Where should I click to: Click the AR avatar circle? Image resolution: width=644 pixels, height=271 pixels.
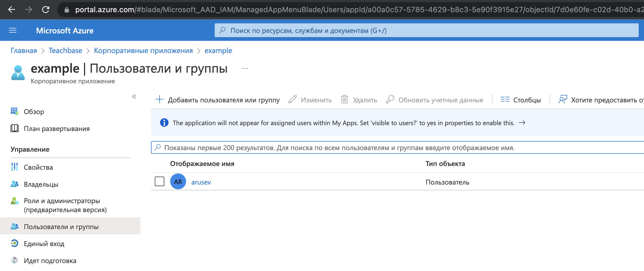click(178, 181)
